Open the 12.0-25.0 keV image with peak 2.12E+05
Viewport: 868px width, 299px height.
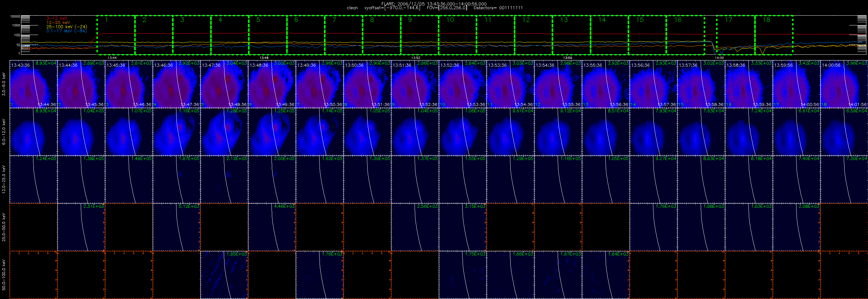click(x=224, y=179)
